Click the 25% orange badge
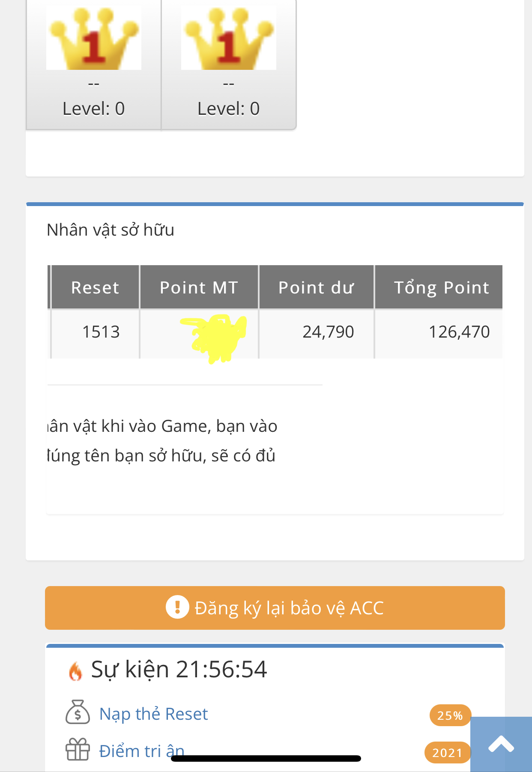 pos(450,715)
